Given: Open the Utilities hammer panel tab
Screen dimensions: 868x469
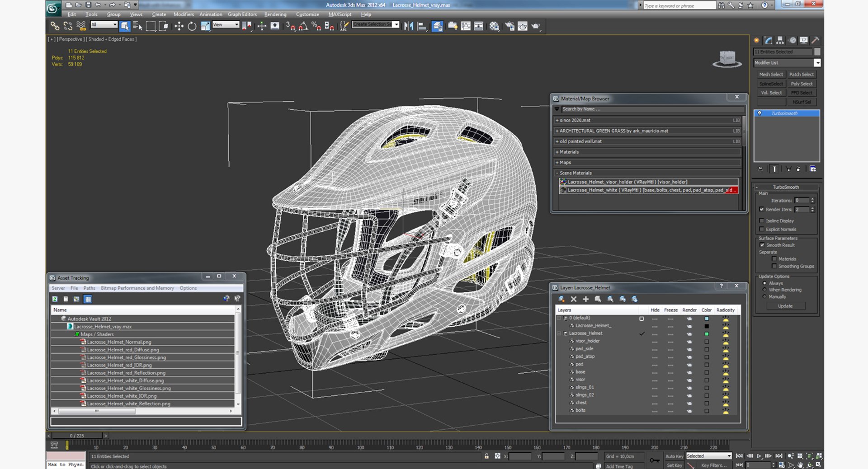Looking at the screenshot, I should [815, 40].
